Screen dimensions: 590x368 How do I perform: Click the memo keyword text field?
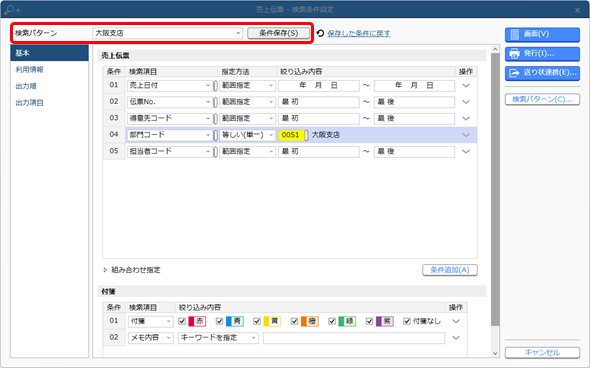click(354, 338)
